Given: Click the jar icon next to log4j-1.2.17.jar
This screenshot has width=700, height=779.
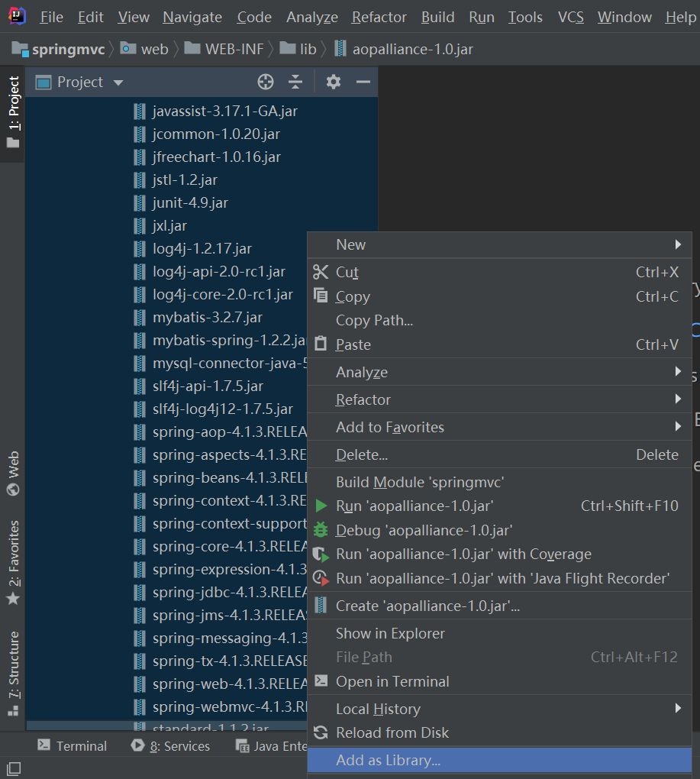Looking at the screenshot, I should click(x=140, y=248).
